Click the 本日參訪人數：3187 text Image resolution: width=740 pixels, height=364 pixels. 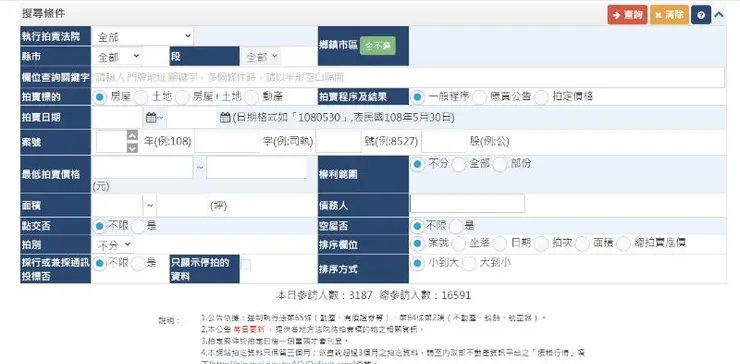click(x=324, y=296)
